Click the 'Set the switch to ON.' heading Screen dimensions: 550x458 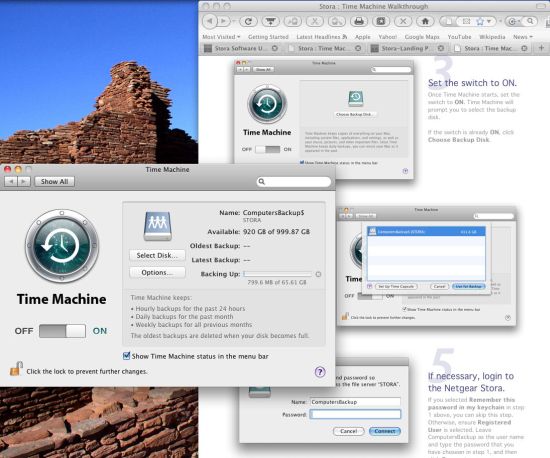tap(472, 83)
